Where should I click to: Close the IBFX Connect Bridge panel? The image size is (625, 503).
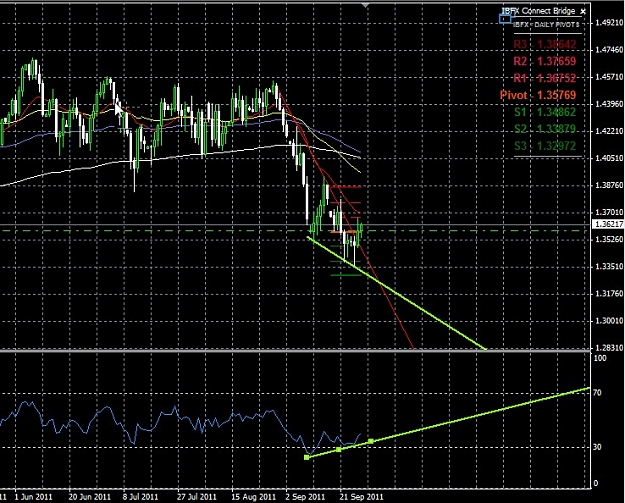583,12
